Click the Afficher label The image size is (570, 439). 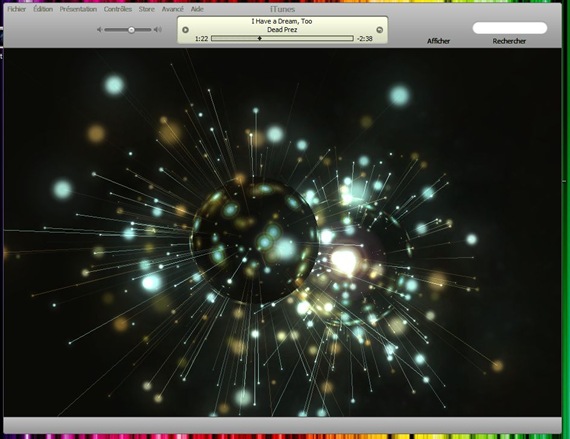pyautogui.click(x=438, y=41)
